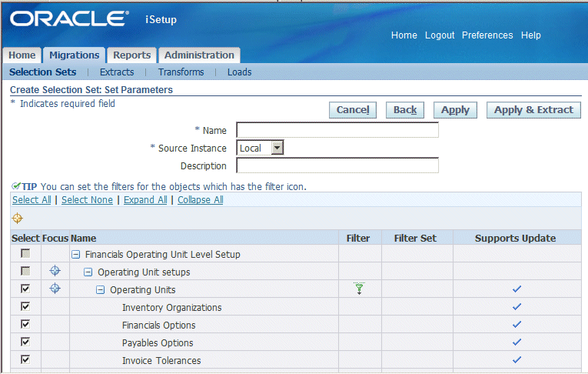Open the Home tab
This screenshot has width=588, height=374.
(x=22, y=55)
